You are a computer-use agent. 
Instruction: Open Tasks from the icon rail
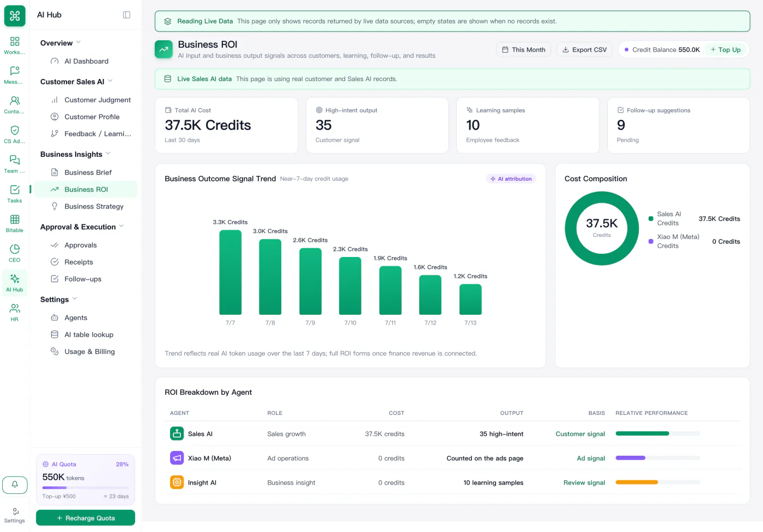point(15,194)
